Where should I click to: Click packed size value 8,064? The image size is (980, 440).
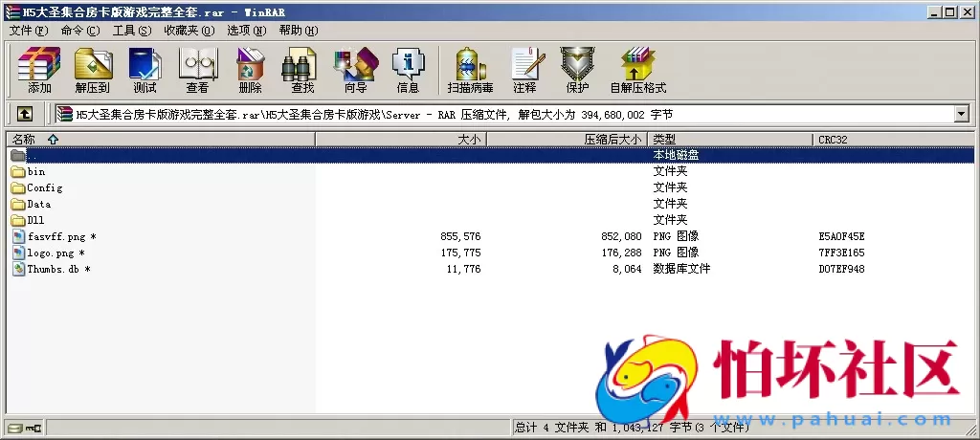tap(627, 270)
